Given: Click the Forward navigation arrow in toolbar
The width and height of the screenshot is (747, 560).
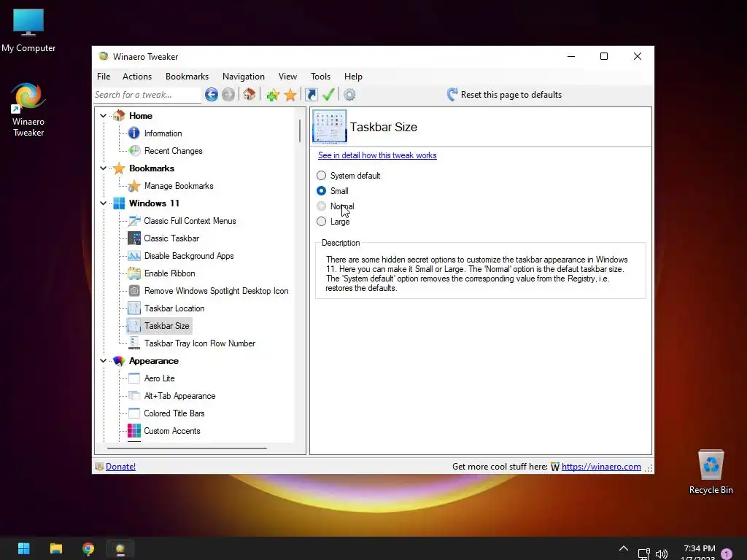Looking at the screenshot, I should (228, 95).
